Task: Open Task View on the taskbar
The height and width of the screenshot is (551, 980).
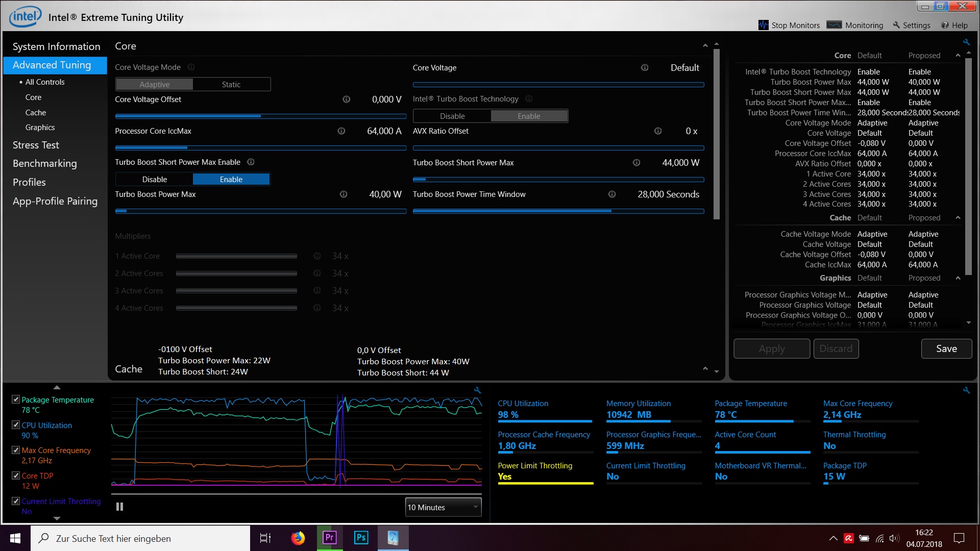Action: tap(265, 538)
